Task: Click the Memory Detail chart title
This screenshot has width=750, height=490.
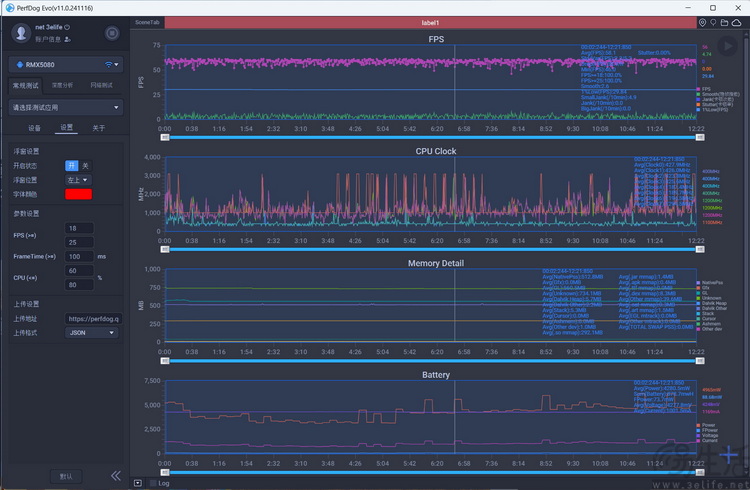Action: point(436,263)
